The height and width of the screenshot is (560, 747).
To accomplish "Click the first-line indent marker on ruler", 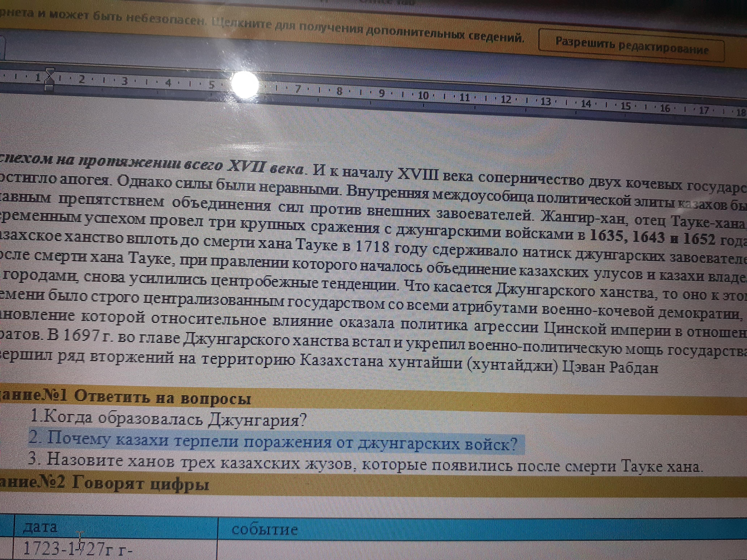I will pos(50,72).
